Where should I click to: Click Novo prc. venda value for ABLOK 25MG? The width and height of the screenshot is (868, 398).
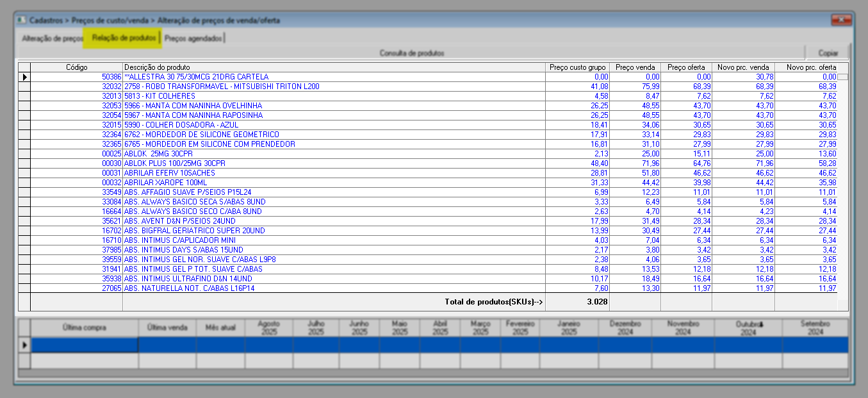(742, 154)
